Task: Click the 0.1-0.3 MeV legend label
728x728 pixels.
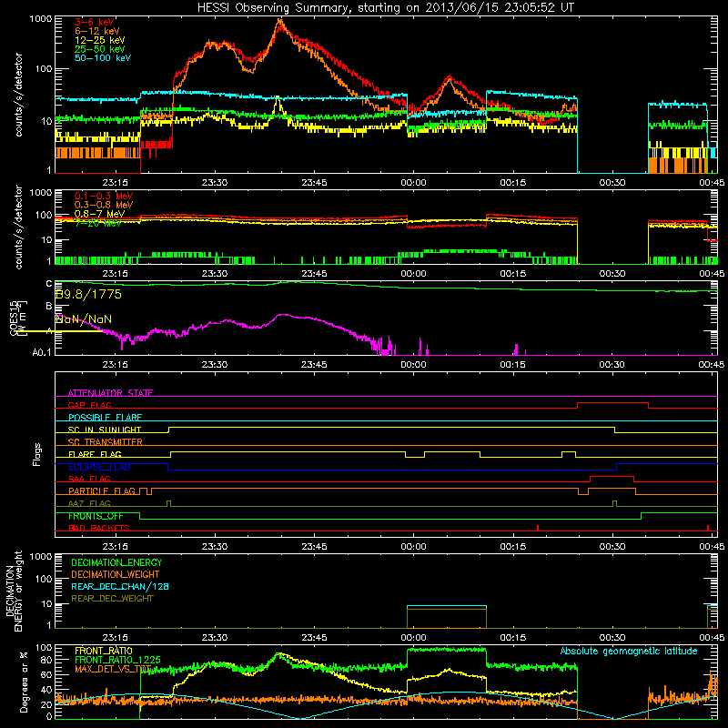Action: pos(104,197)
